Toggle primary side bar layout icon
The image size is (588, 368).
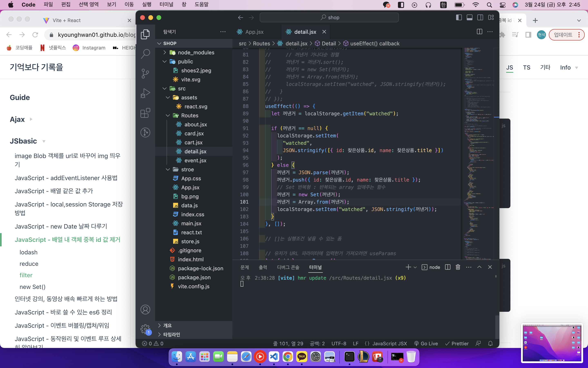[459, 18]
